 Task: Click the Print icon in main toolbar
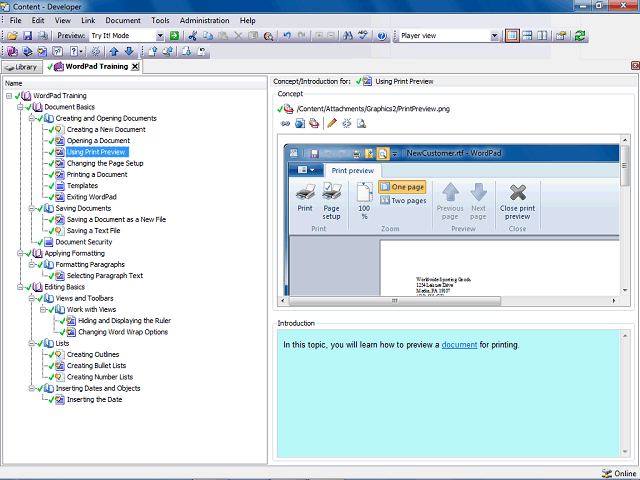[42, 36]
